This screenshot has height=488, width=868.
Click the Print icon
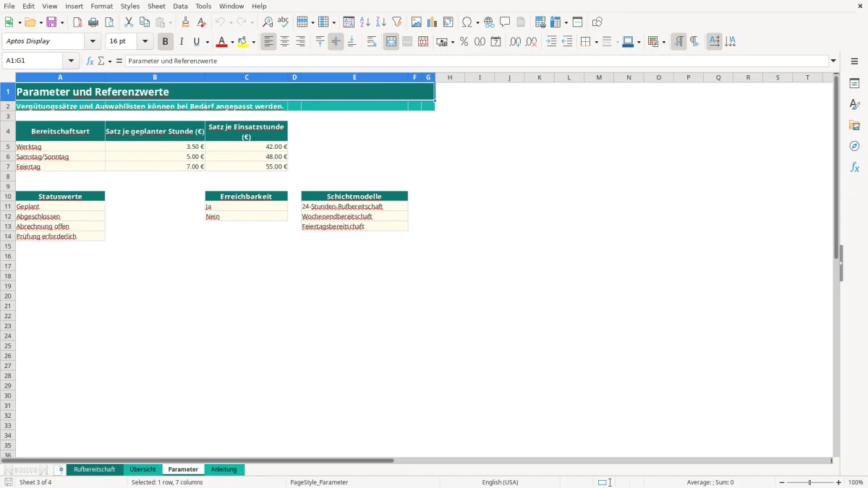point(93,22)
